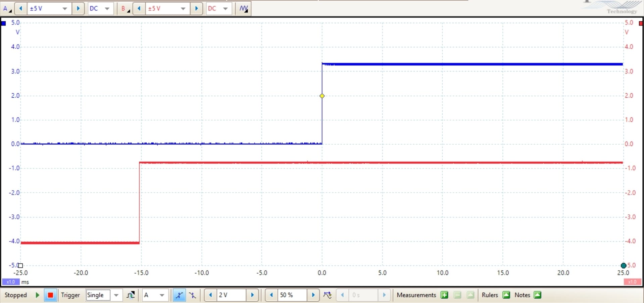
Task: Toggle the Notes area
Action: (x=538, y=295)
